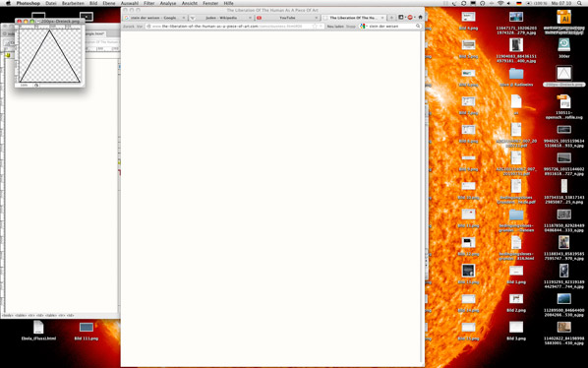Open the Filter menu in Photoshop

[148, 3]
